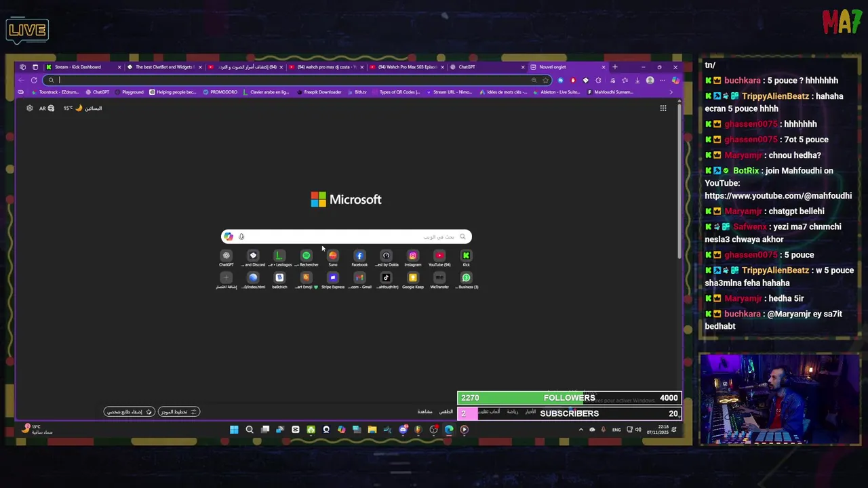This screenshot has width=868, height=488.
Task: Open the YouTube (94) shortcut tile
Action: 439,258
